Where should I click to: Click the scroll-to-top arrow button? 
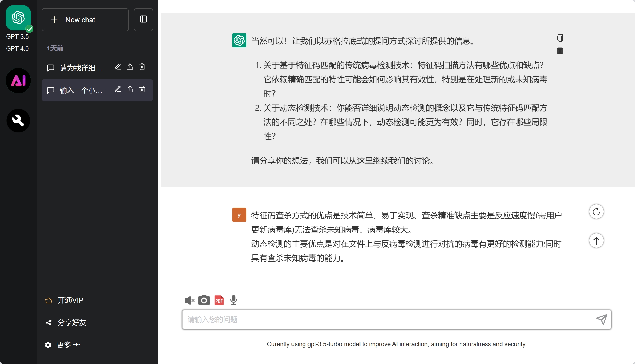596,240
